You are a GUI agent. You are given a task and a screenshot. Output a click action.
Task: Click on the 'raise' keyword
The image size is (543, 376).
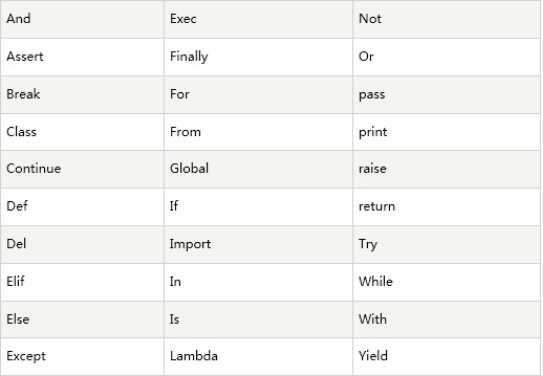coord(373,169)
